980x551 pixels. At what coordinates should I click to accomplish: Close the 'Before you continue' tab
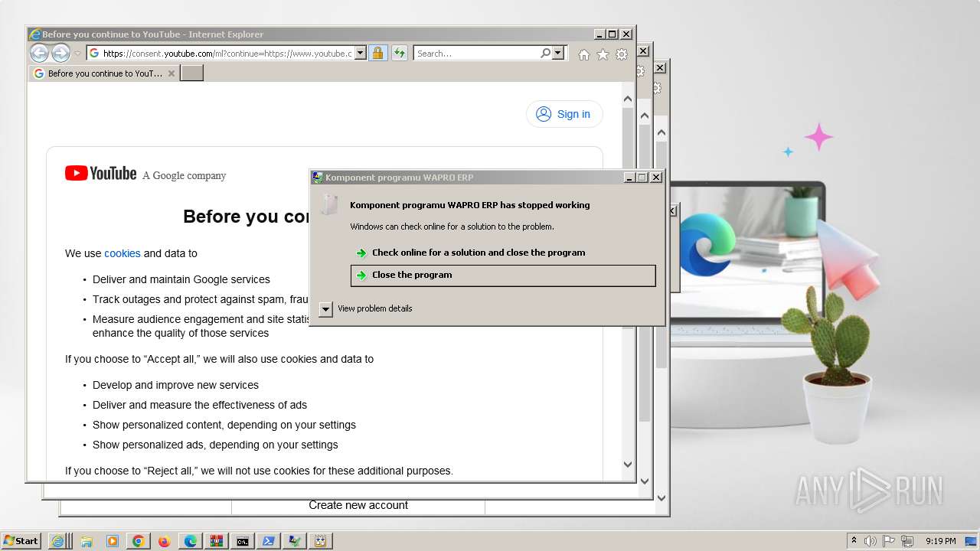(171, 73)
